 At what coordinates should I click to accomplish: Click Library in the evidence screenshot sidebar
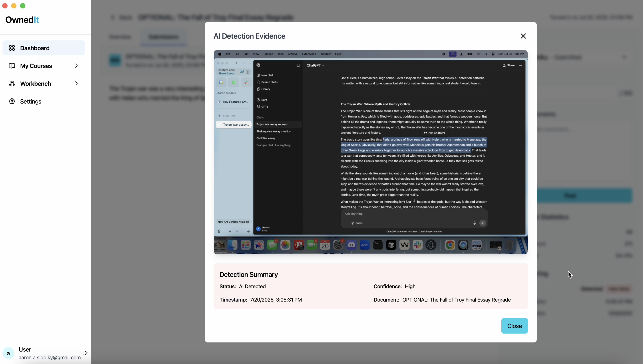pos(263,89)
